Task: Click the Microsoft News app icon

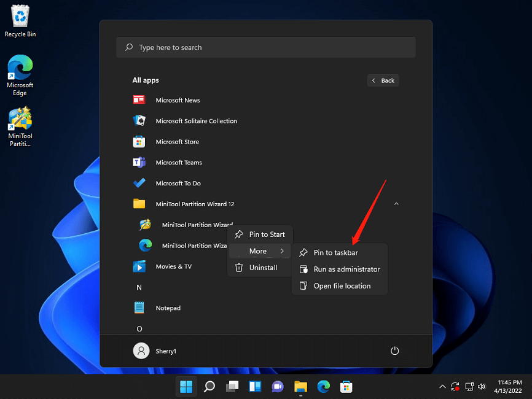Action: (x=139, y=100)
